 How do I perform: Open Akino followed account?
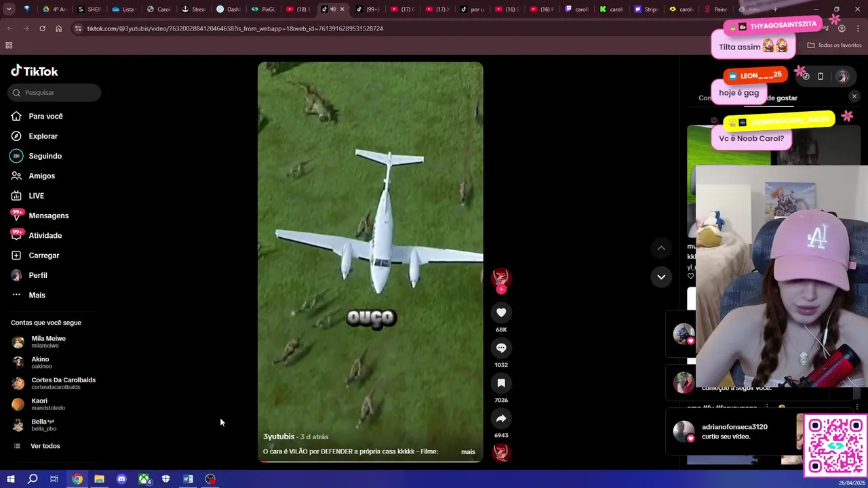click(40, 363)
